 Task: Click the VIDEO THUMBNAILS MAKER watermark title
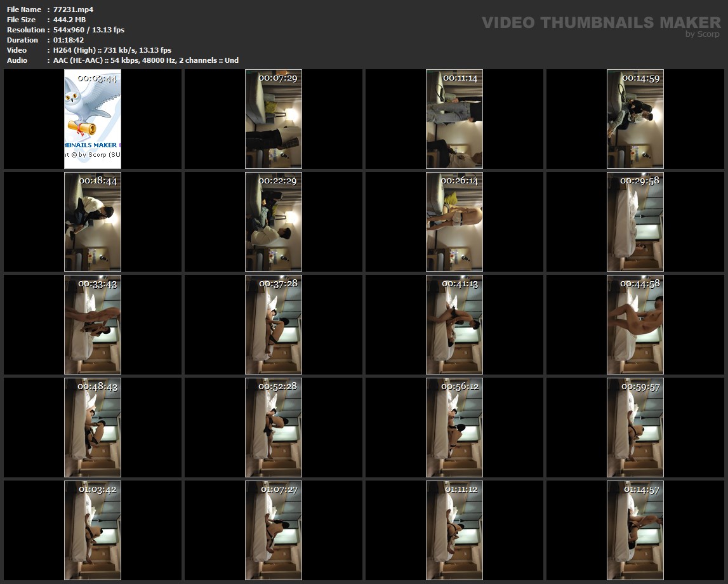pos(600,23)
